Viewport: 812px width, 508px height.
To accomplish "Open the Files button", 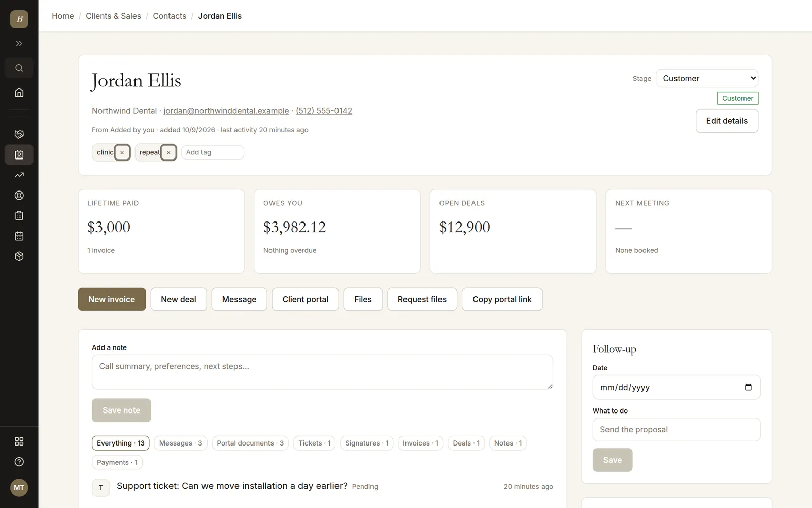I will tap(363, 299).
